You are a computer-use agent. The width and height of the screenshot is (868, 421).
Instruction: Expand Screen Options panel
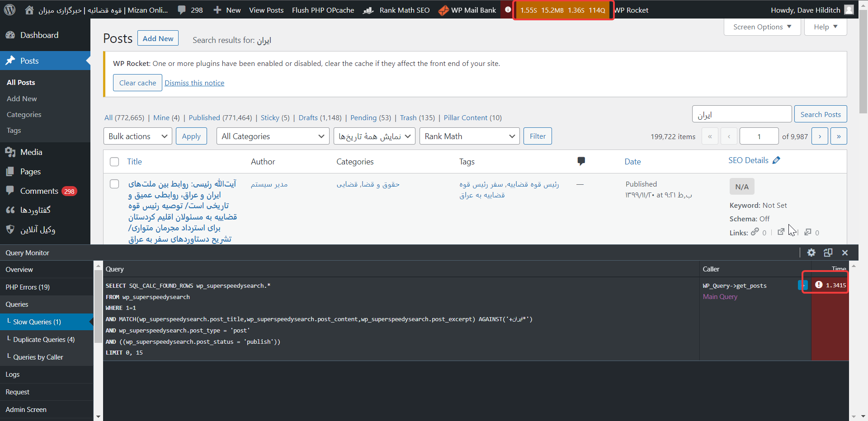click(762, 27)
